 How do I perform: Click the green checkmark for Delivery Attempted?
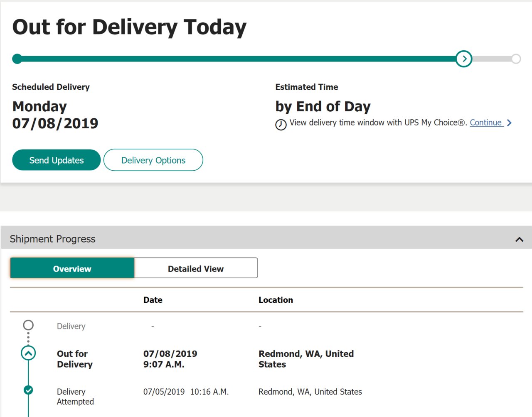pos(28,390)
